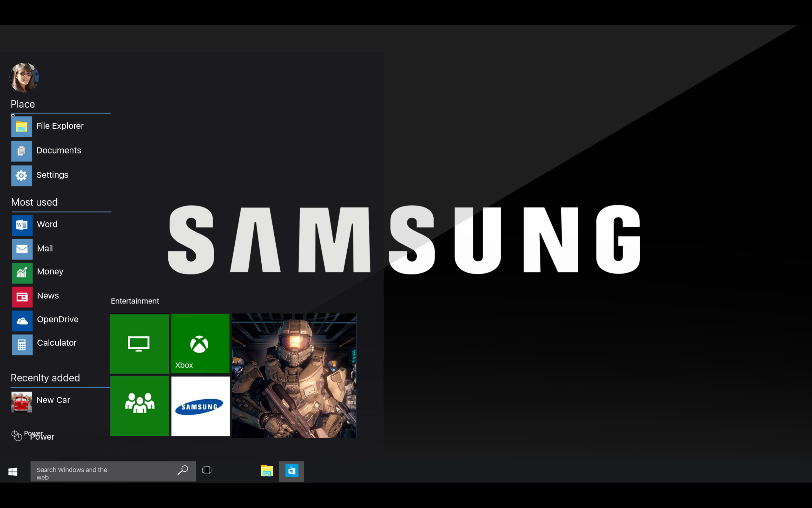Image resolution: width=812 pixels, height=508 pixels.
Task: Launch the Money app icon
Action: tap(22, 273)
